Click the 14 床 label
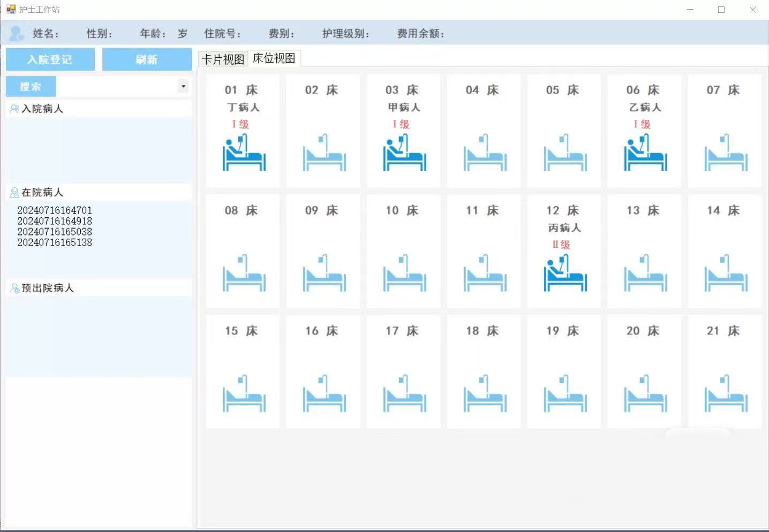769x532 pixels. (723, 210)
